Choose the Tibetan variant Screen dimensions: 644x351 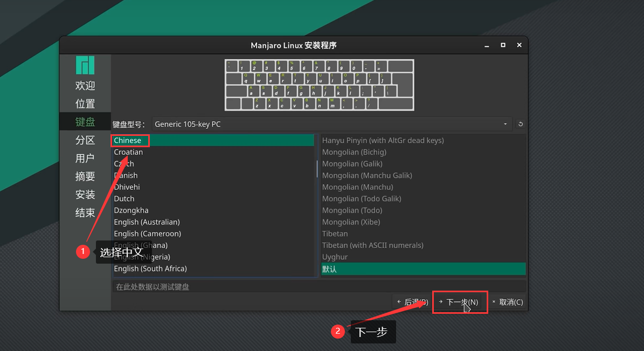click(424, 233)
